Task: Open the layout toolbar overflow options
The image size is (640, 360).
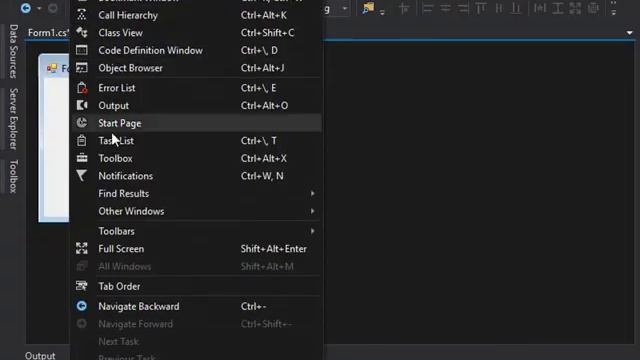Action: click(x=613, y=8)
